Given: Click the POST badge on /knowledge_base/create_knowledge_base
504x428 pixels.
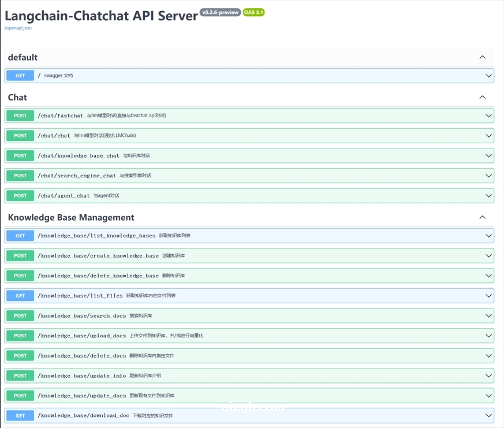Looking at the screenshot, I should [19, 255].
